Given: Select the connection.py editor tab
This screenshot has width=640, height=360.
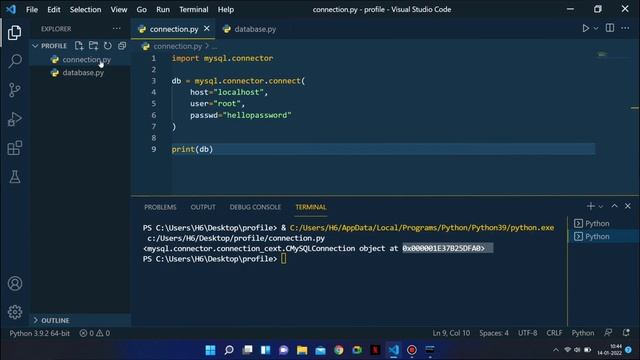Looking at the screenshot, I should click(173, 29).
